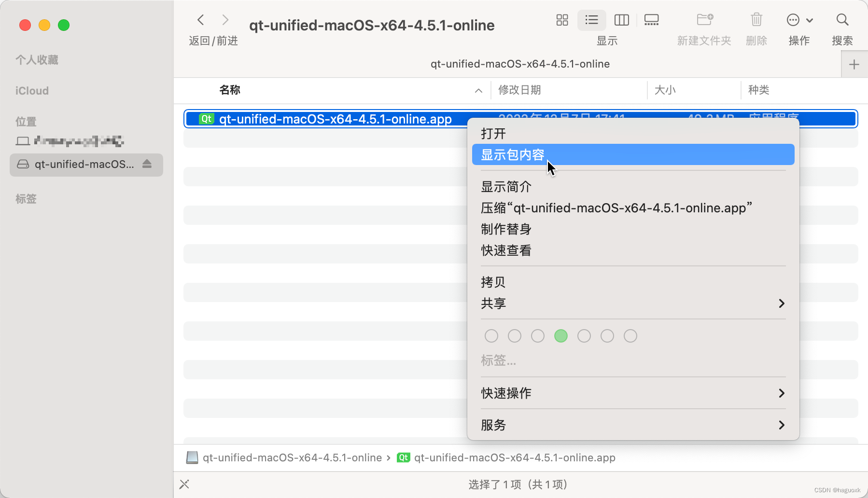The height and width of the screenshot is (498, 868).
Task: Open search with the magnifier icon
Action: (842, 20)
